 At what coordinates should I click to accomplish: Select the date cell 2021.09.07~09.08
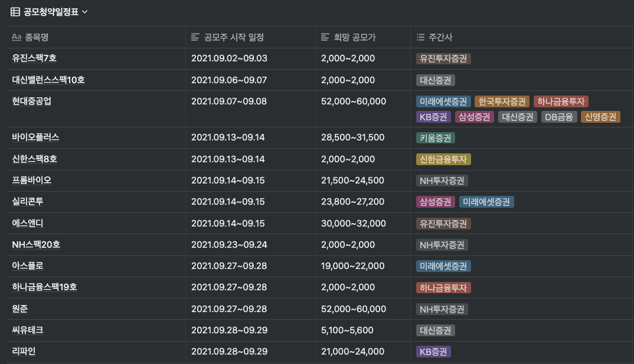[x=251, y=109]
